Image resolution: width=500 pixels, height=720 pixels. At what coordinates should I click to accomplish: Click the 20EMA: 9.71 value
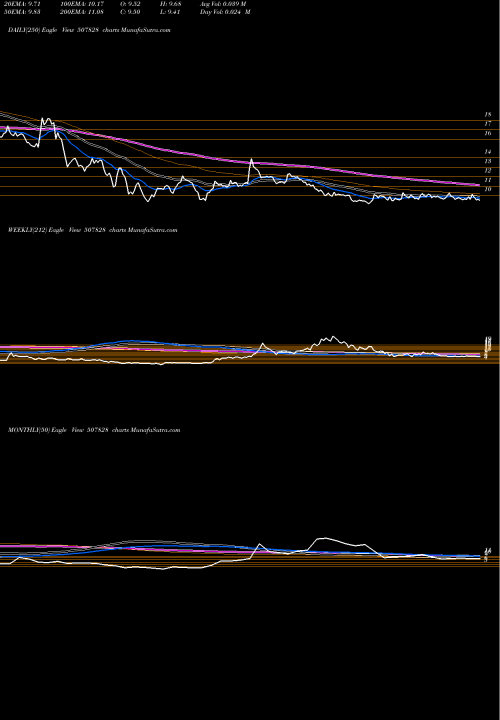[22, 3]
